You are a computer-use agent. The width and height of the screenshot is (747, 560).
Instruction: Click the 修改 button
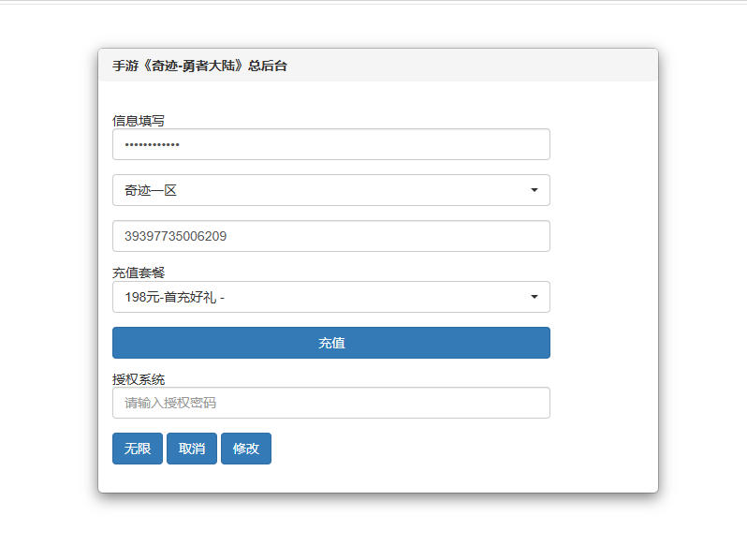(x=246, y=449)
